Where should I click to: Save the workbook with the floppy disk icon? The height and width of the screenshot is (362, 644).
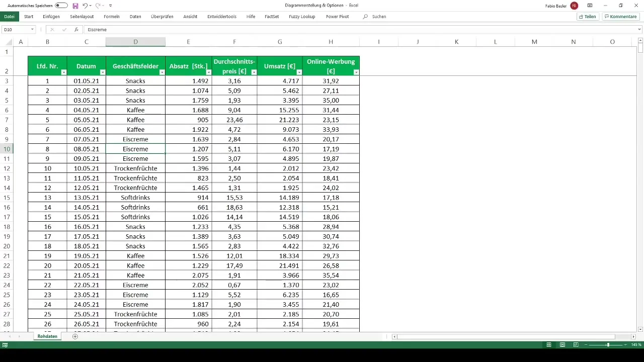point(75,6)
